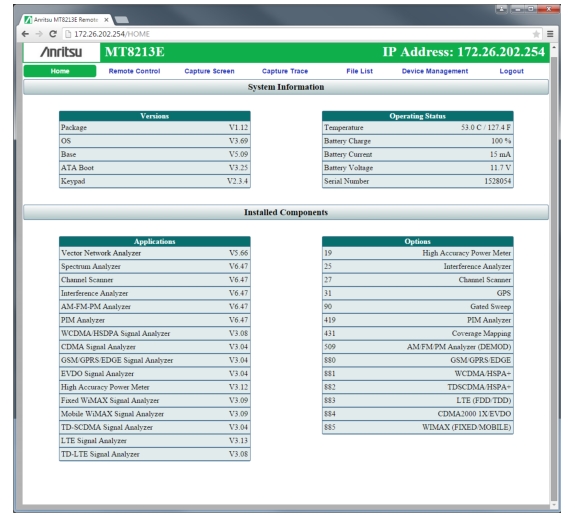Click option 880 GSM/GPRS/EDGE
575x516 pixels.
click(418, 360)
